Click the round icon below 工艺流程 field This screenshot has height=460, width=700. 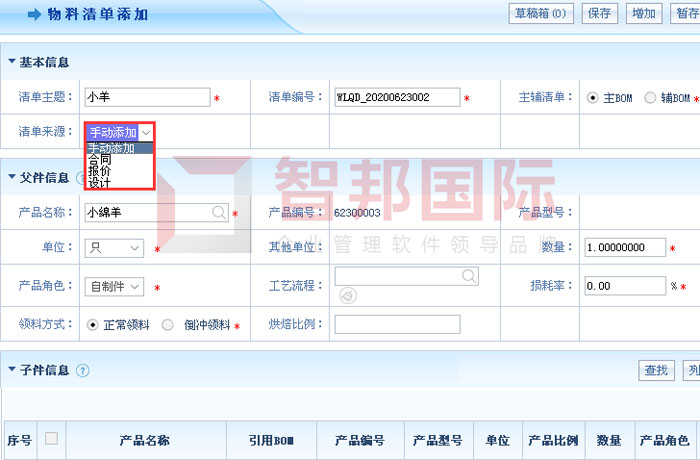(348, 294)
